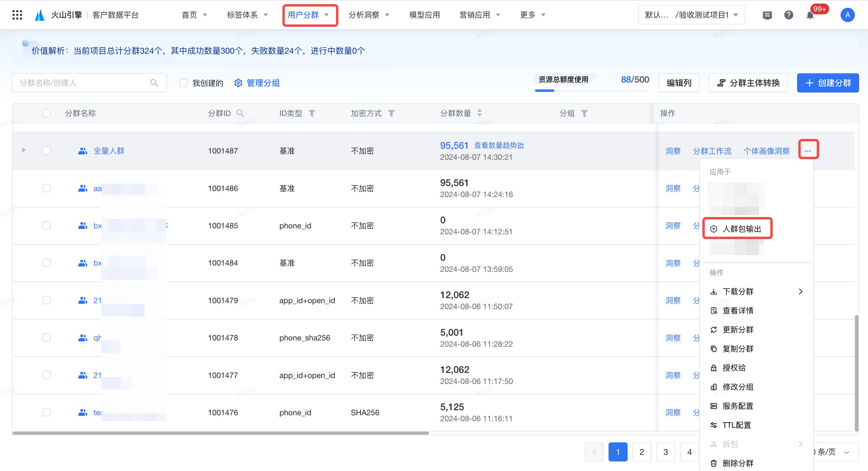The image size is (868, 471).
Task: Sort by 分群数量 arrows
Action: click(480, 113)
